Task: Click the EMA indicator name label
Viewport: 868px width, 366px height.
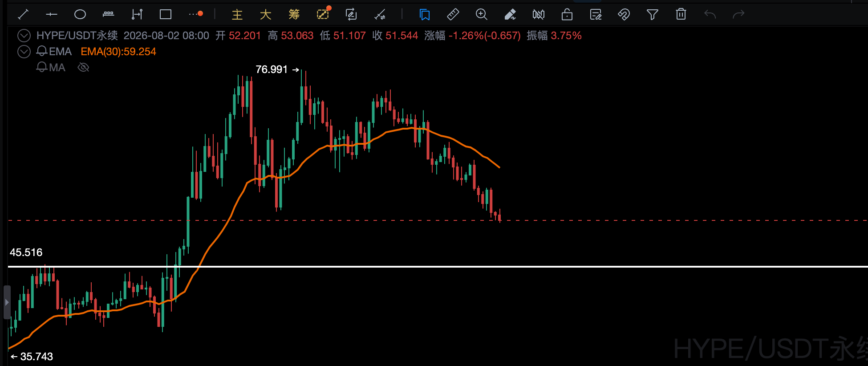Action: pos(60,52)
